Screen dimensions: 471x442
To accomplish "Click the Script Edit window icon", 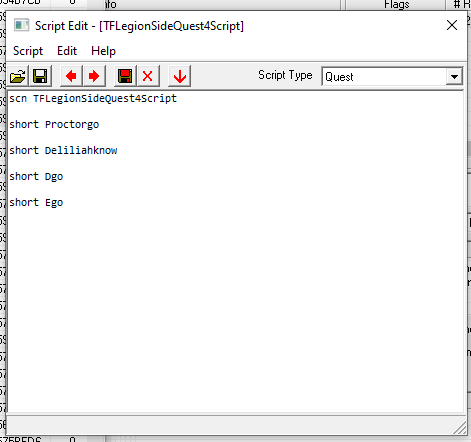I will (x=22, y=25).
